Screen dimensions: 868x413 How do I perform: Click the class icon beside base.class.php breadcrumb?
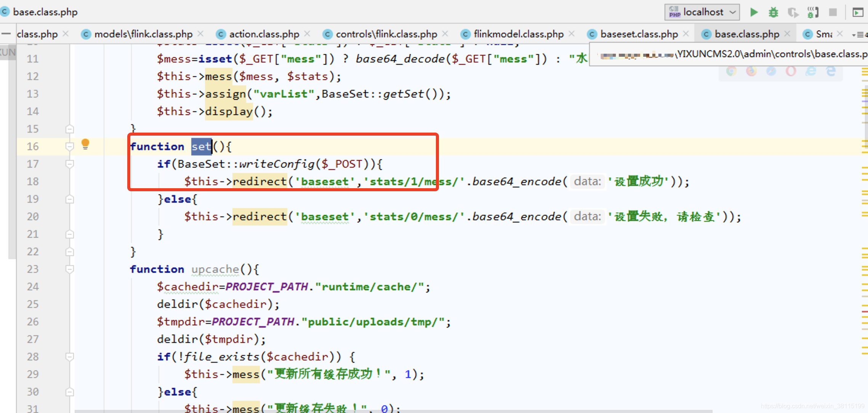[x=5, y=12]
